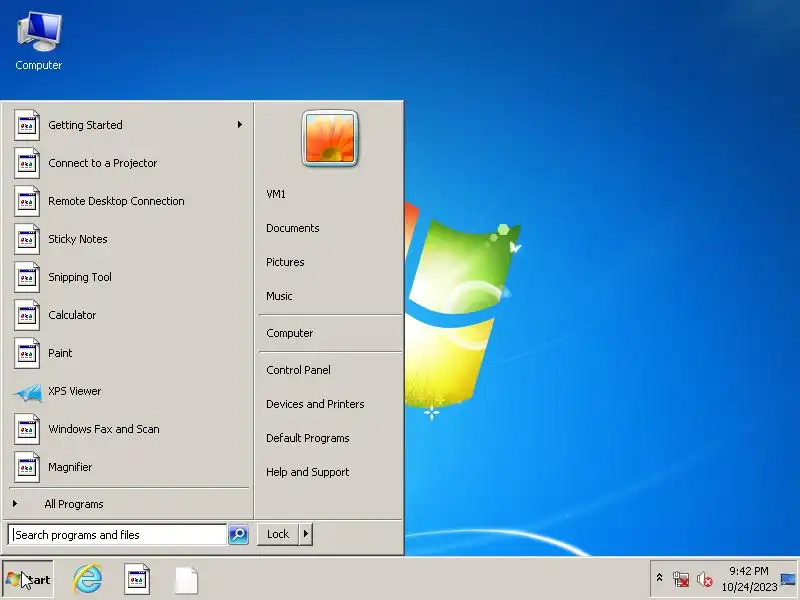Image resolution: width=800 pixels, height=600 pixels.
Task: Select Connect to a Projector entry
Action: tap(128, 163)
